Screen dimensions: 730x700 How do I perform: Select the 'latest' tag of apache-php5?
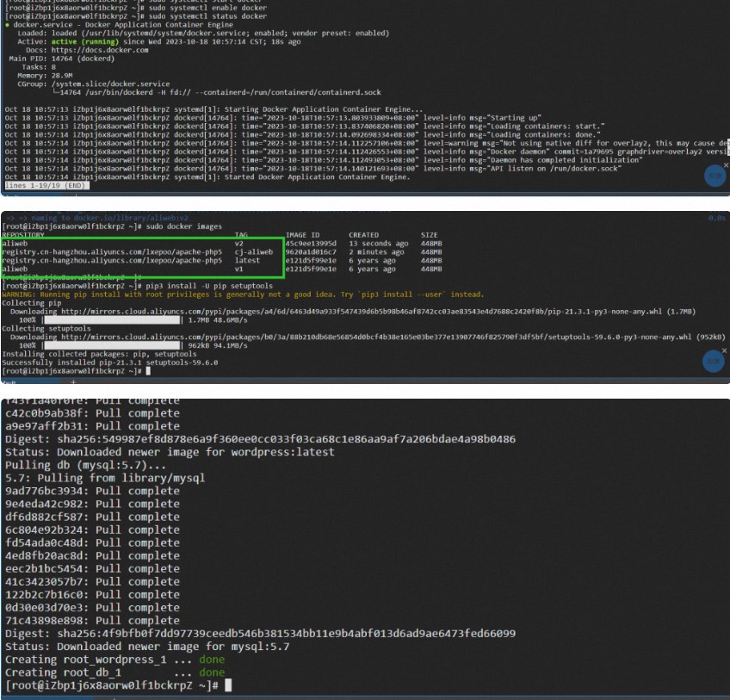tap(247, 260)
